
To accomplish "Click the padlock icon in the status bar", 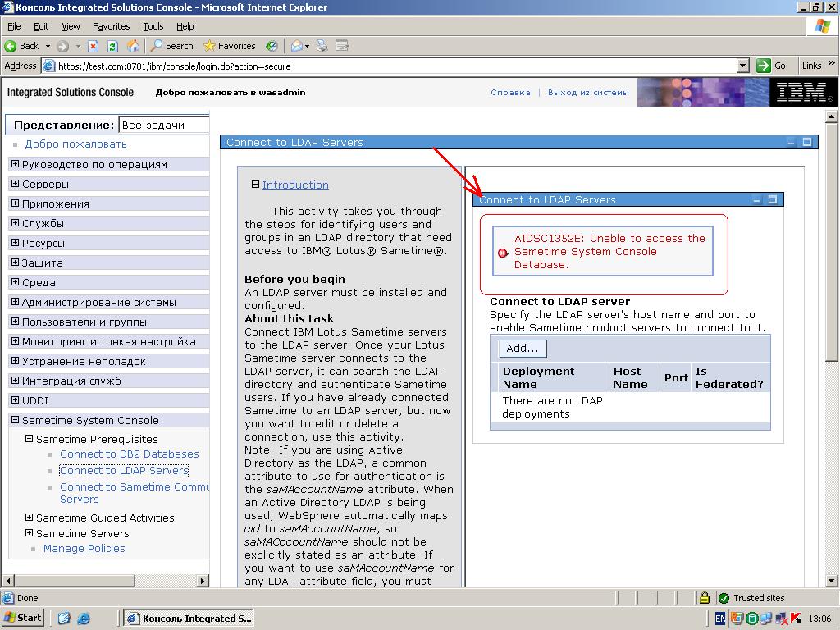I will (x=705, y=598).
